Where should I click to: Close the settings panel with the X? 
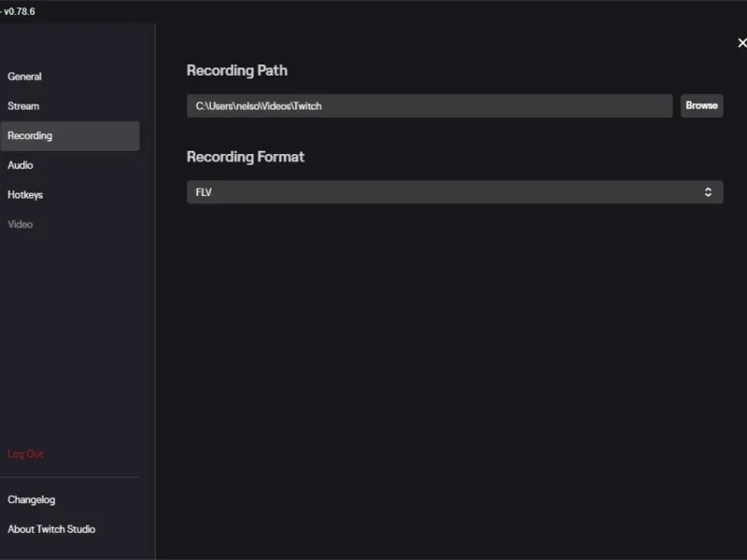pos(741,43)
